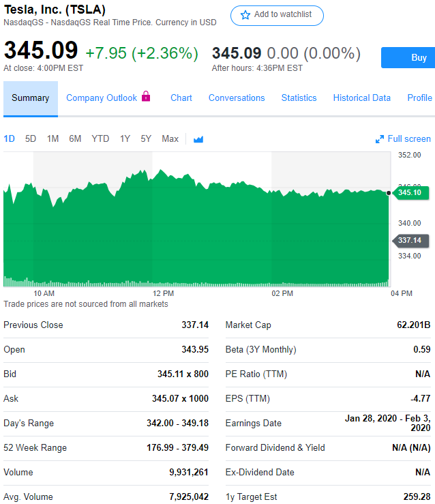Click the Avg. Volume value 7,925,042

tap(189, 496)
